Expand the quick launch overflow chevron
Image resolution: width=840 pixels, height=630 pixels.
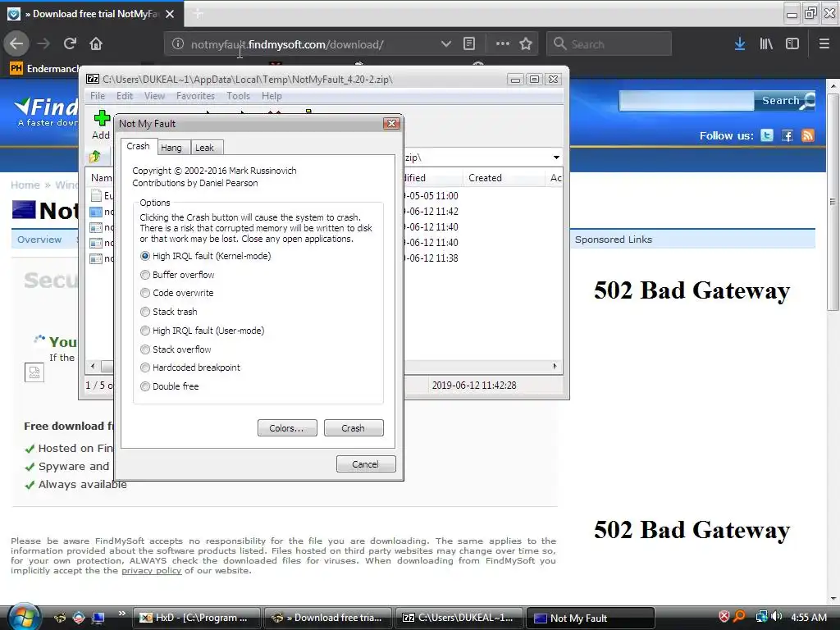(x=122, y=614)
